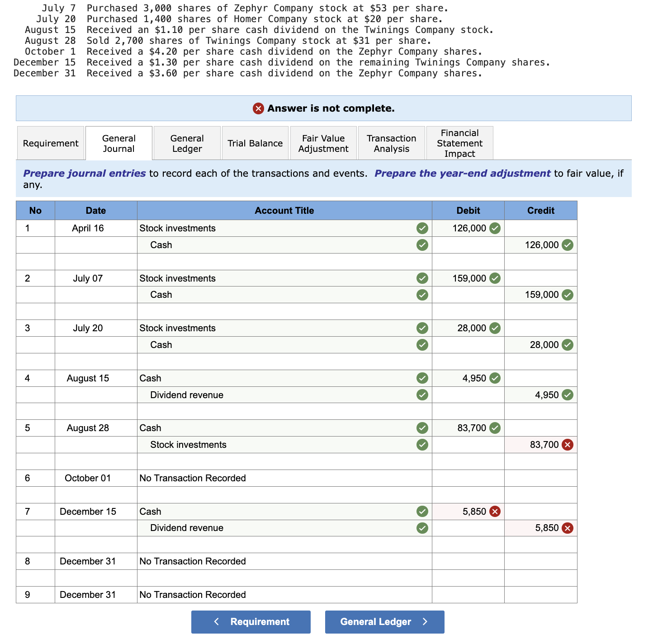Click green check next to April 16 credit 126,000

tap(568, 245)
